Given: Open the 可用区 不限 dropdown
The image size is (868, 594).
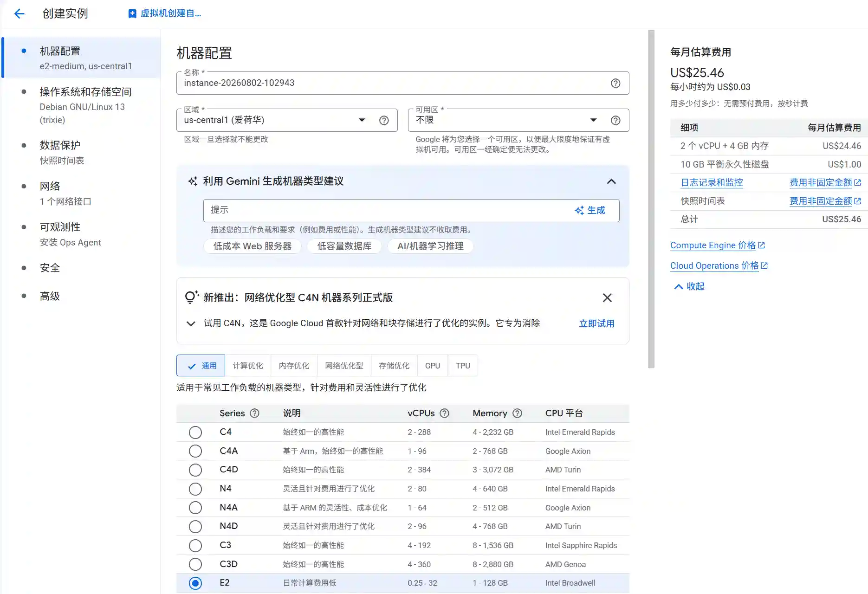Looking at the screenshot, I should click(518, 120).
